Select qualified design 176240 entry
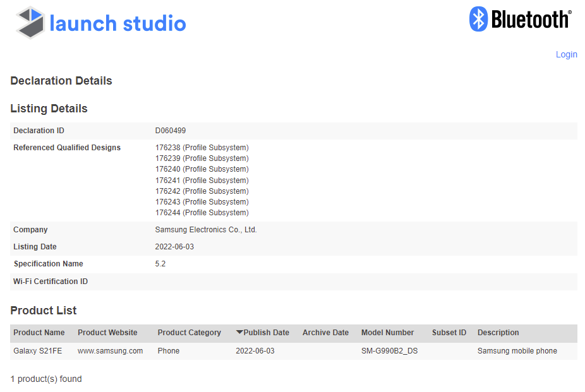This screenshot has height=392, width=585. [202, 169]
